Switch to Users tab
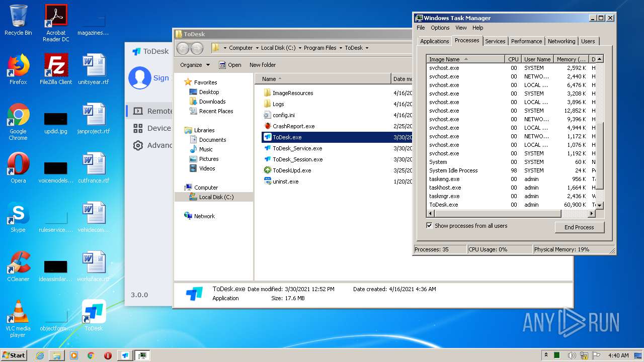 point(588,41)
